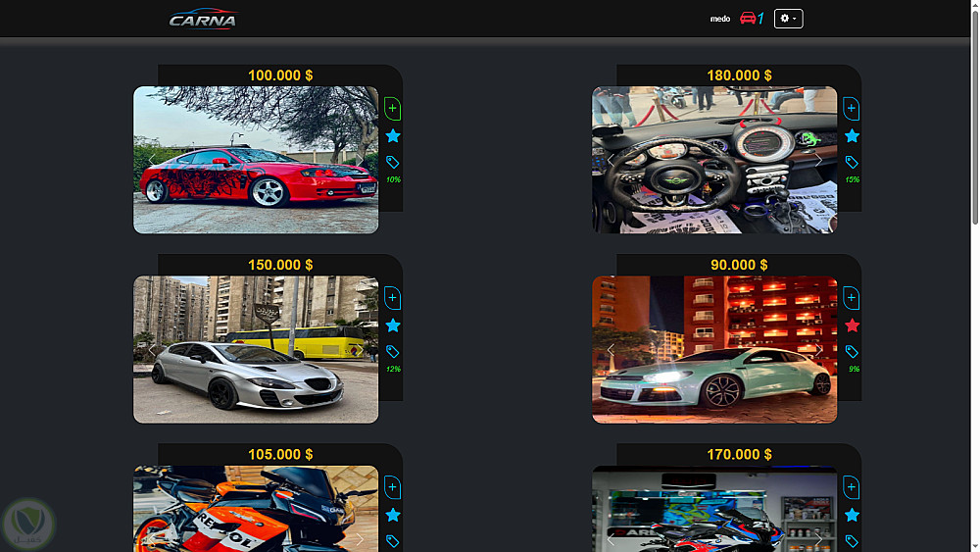Show previous photo of the 90.000 $ car
Image resolution: width=980 pixels, height=552 pixels.
[611, 350]
